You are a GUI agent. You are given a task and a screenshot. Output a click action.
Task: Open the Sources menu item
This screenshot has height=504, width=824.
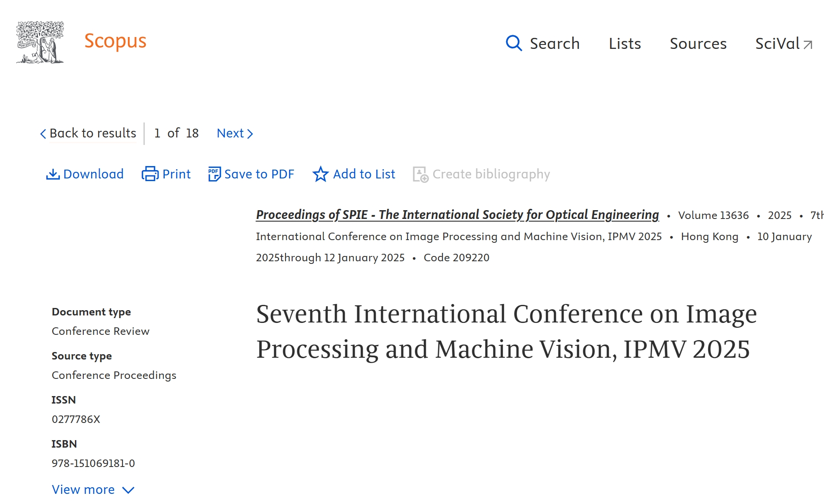pos(698,44)
